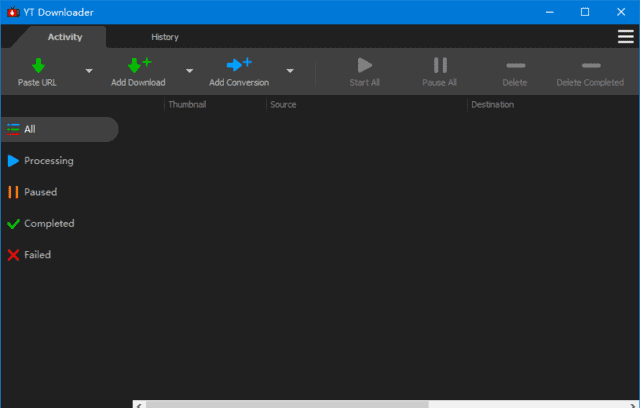Show Processing items in sidebar
The height and width of the screenshot is (408, 640).
click(40, 161)
